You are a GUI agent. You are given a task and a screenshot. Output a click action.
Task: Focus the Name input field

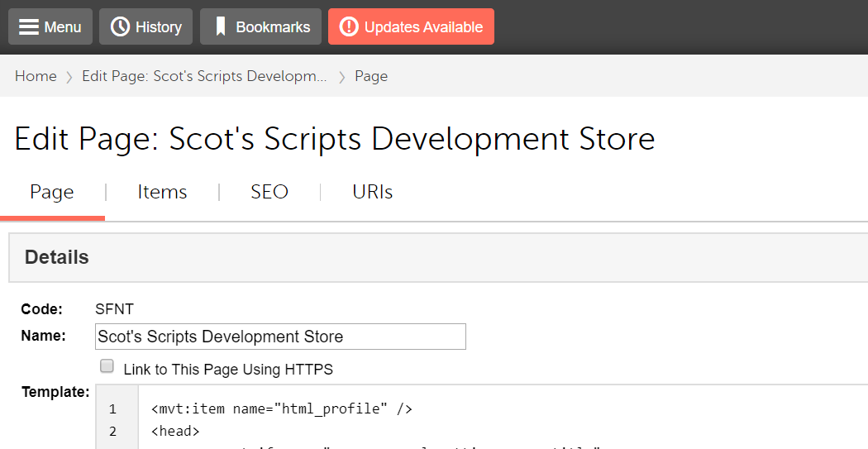coord(280,337)
